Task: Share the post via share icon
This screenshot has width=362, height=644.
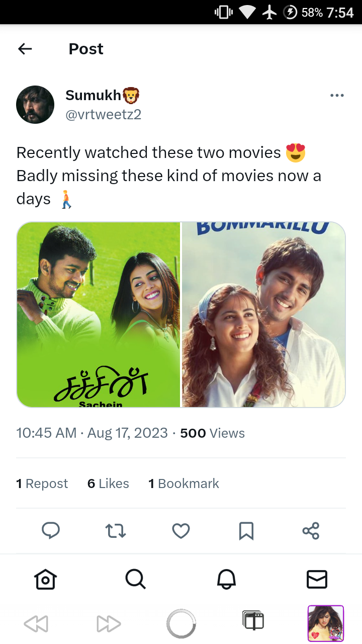Action: point(311,531)
